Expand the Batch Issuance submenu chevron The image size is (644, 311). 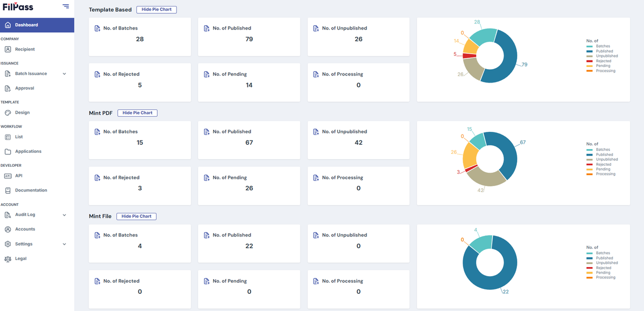[x=64, y=74]
